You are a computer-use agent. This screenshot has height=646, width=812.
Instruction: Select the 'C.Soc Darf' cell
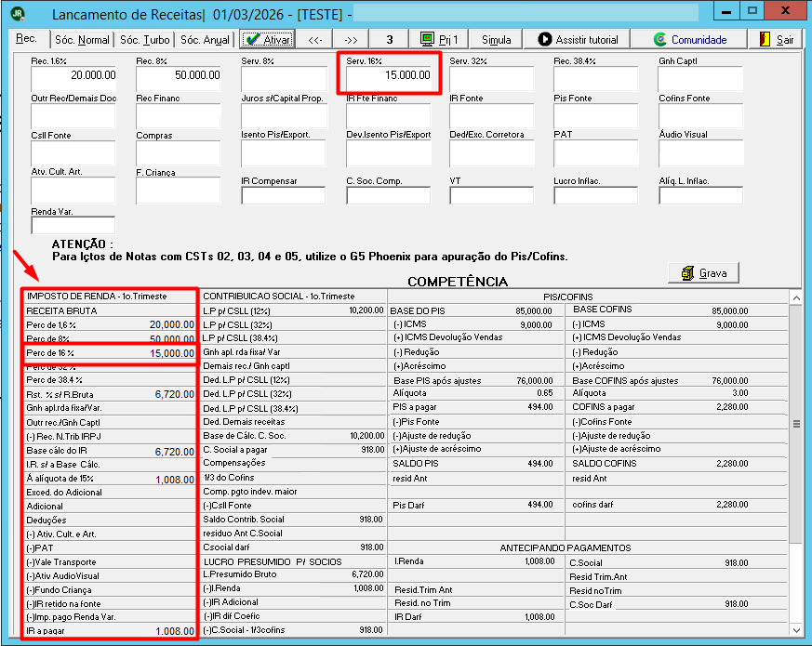(x=676, y=604)
